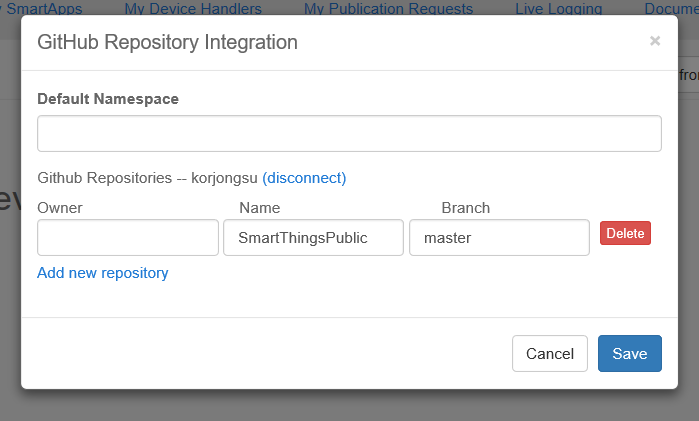This screenshot has height=421, width=699.
Task: Click Add new repository link
Action: click(103, 272)
